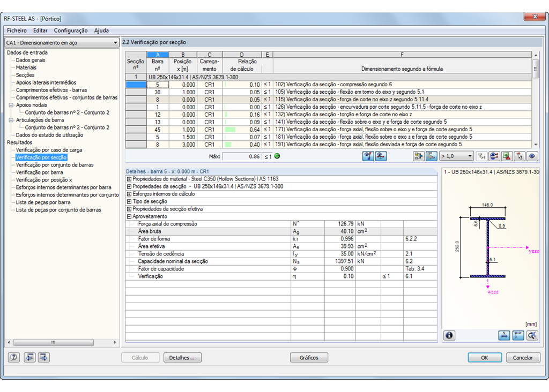Viewport: 549px width, 392px height.
Task: Click the Cancelar button
Action: tap(523, 357)
